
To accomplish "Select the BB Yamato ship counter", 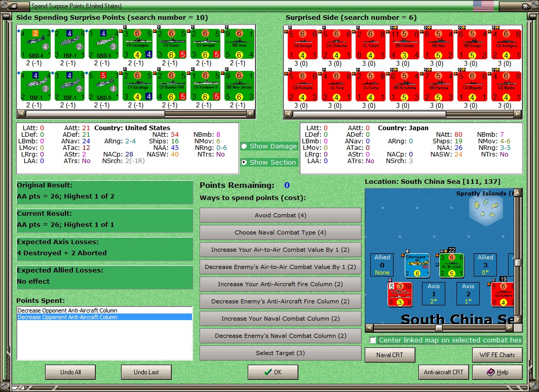I will (405, 45).
